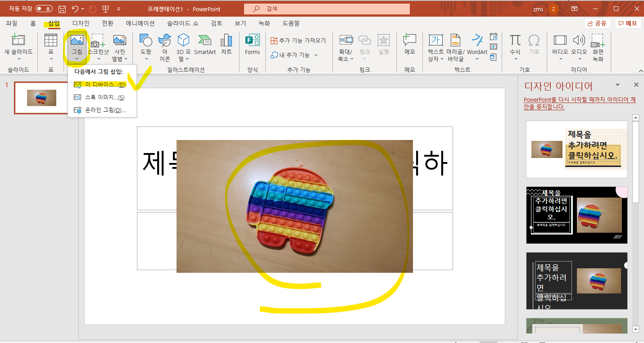The height and width of the screenshot is (343, 644).
Task: Click the SmartArt button
Action: coord(205,44)
